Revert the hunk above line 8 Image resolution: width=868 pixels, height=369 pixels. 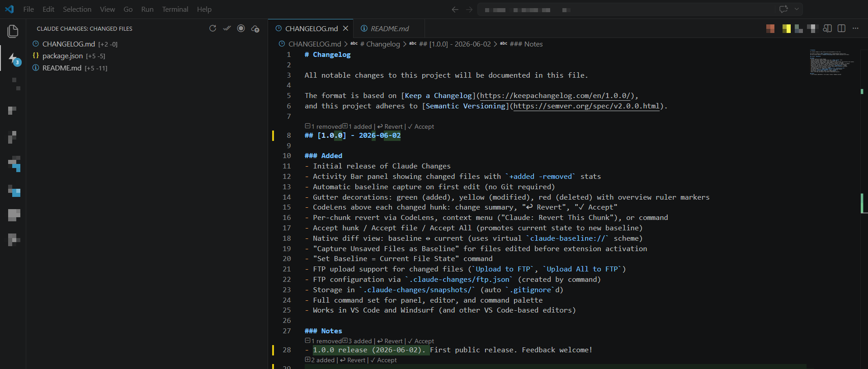point(390,126)
